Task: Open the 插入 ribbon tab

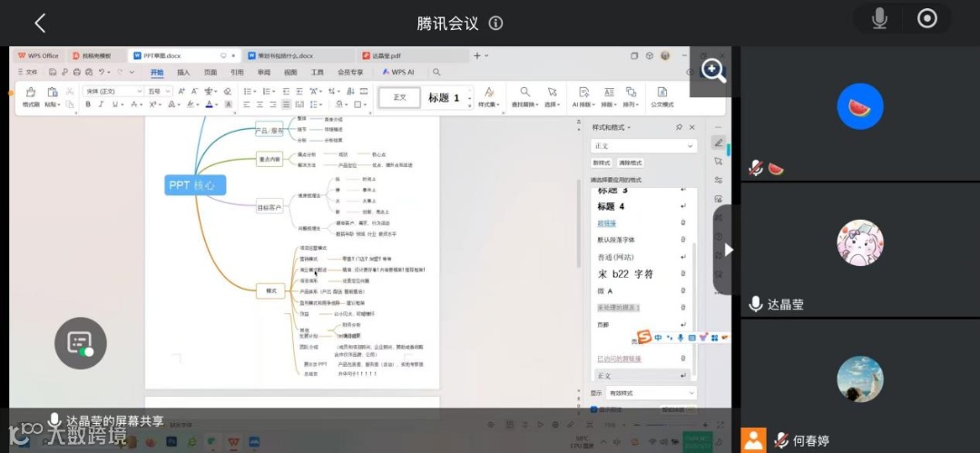Action: coord(183,72)
